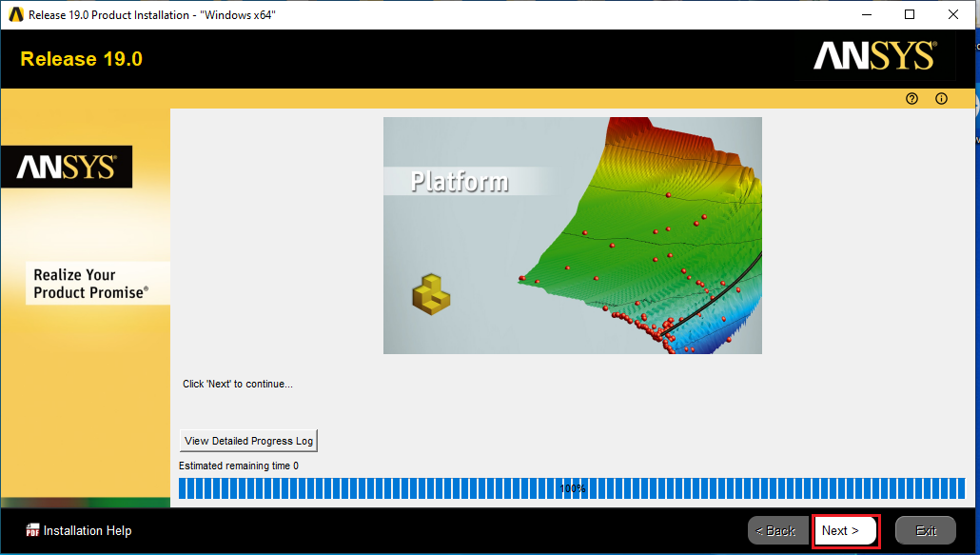The image size is (980, 555).
Task: Open the question mark help icon
Action: [911, 99]
